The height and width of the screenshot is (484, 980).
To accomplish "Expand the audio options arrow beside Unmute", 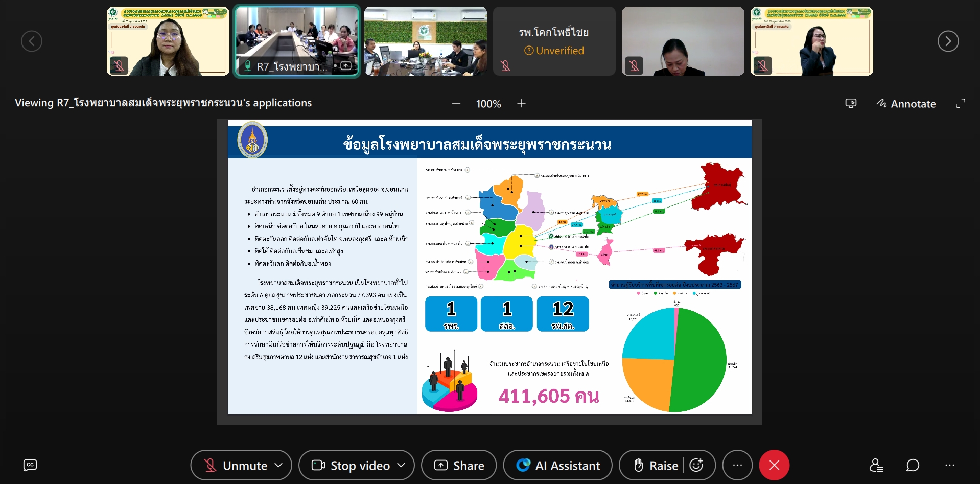I will (x=279, y=465).
